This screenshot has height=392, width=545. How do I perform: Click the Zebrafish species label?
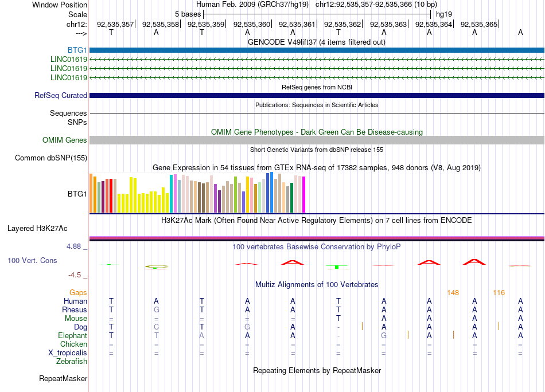coord(72,362)
